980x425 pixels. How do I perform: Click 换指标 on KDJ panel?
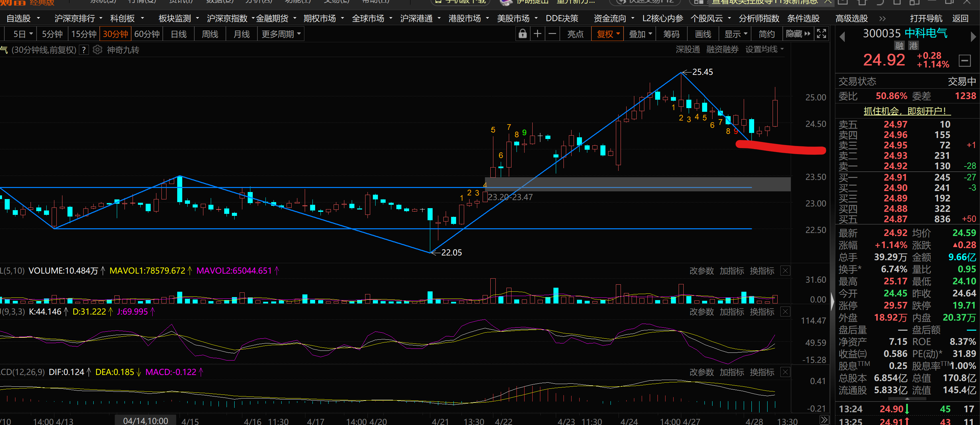tap(762, 312)
